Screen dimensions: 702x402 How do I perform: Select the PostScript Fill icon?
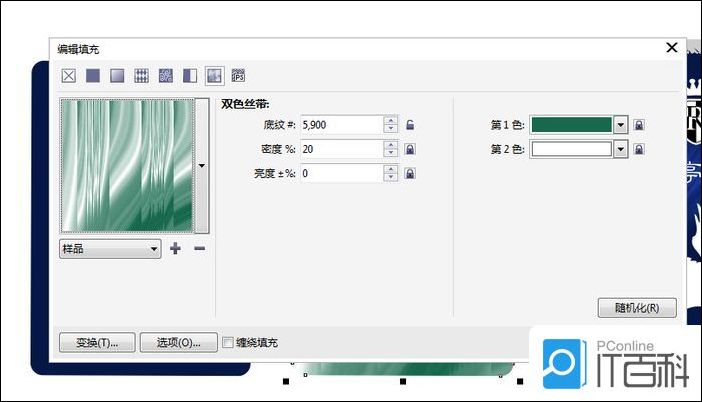pyautogui.click(x=238, y=76)
